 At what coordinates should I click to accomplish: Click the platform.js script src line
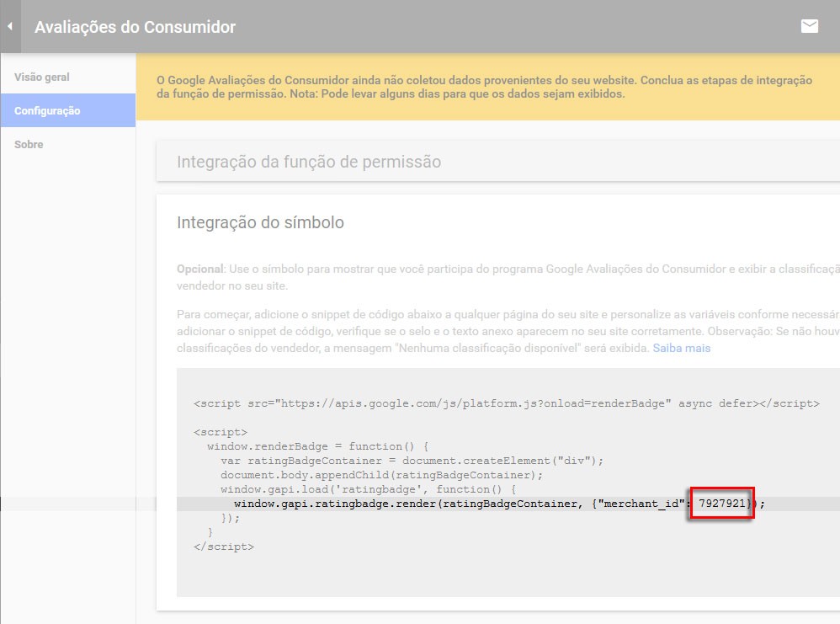point(506,403)
